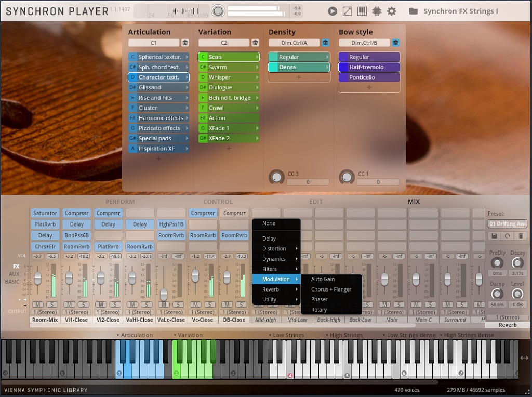Open the preset folder icon
The width and height of the screenshot is (532, 397).
tap(413, 11)
